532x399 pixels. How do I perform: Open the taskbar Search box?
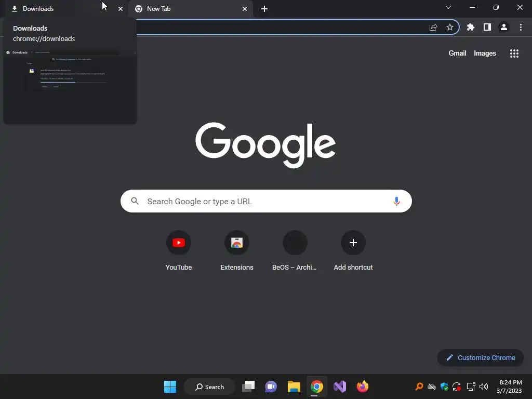pos(209,387)
